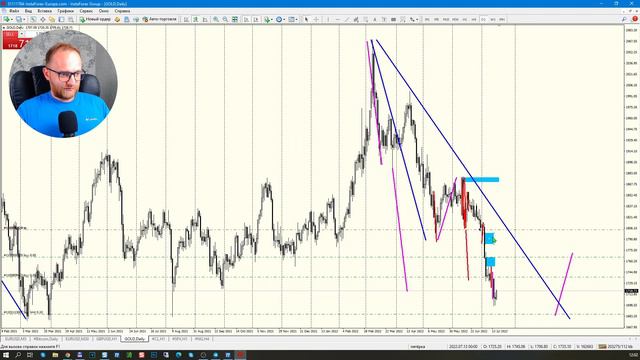
Task: Select the arrows objects tool
Action: click(x=412, y=19)
